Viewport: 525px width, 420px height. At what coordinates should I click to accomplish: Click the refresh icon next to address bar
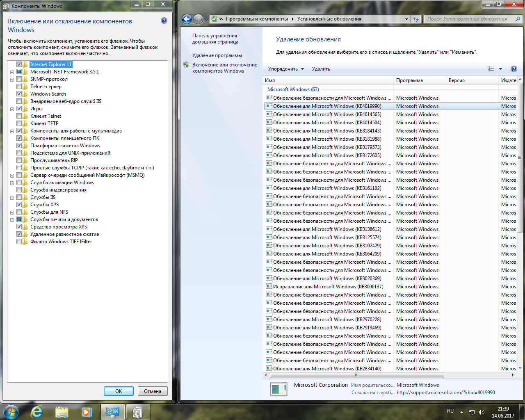click(416, 19)
